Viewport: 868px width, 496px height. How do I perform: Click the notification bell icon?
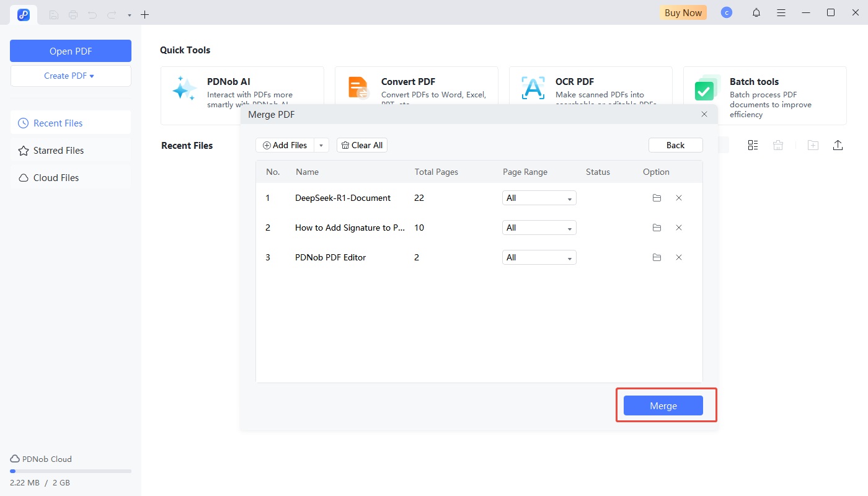point(756,12)
